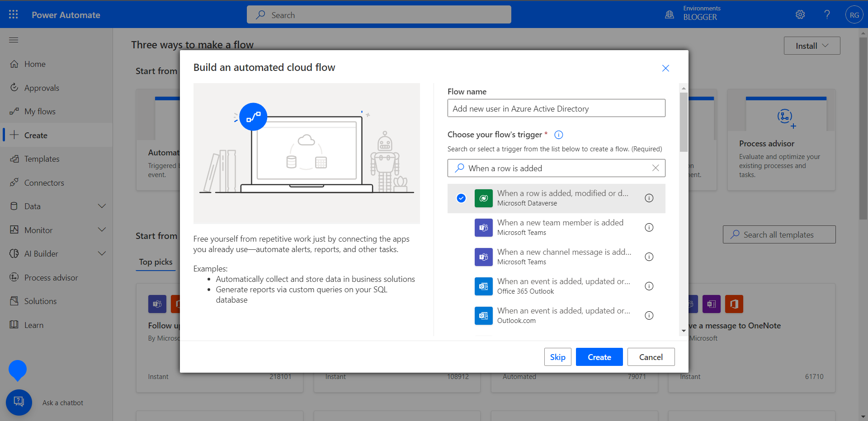Clear the trigger search text with X
Viewport: 868px width, 421px height.
tap(656, 168)
